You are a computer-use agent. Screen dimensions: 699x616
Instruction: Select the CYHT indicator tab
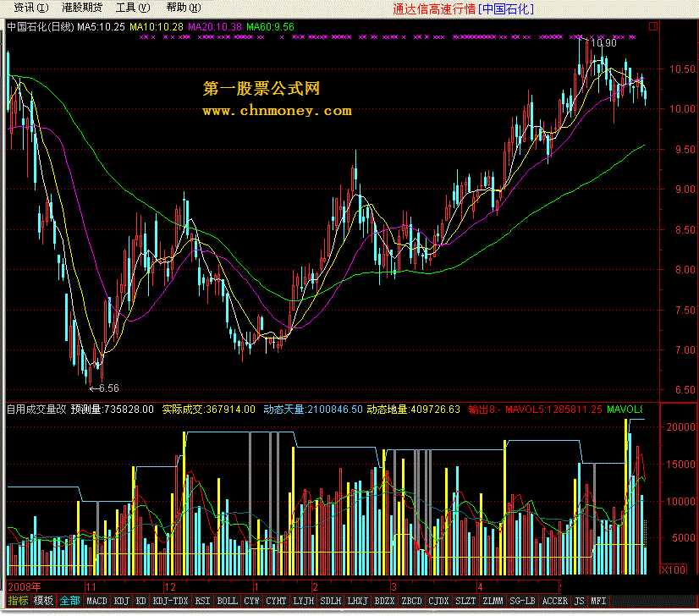coord(276,601)
